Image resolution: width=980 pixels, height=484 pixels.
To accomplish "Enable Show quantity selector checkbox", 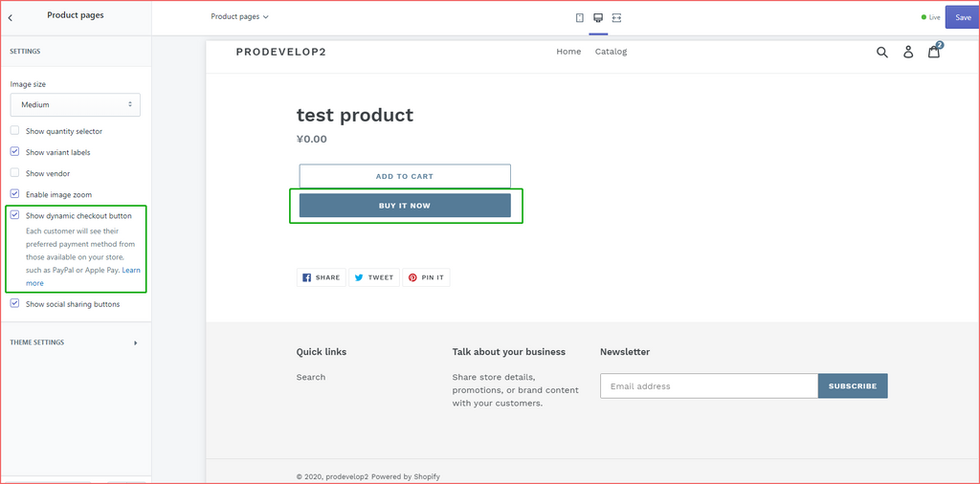I will pos(14,131).
